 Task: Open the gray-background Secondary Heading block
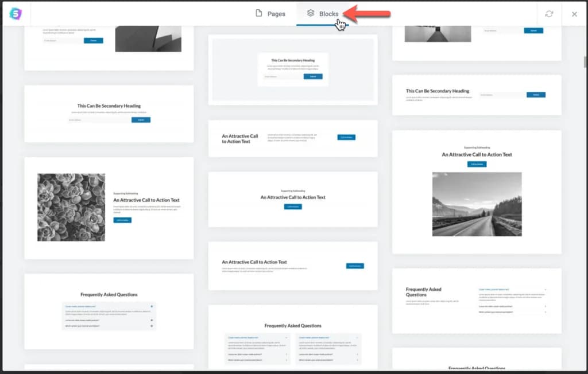click(x=293, y=70)
